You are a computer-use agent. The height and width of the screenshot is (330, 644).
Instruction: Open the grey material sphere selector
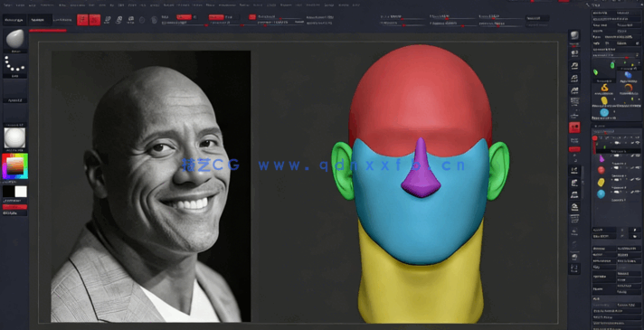click(x=14, y=137)
